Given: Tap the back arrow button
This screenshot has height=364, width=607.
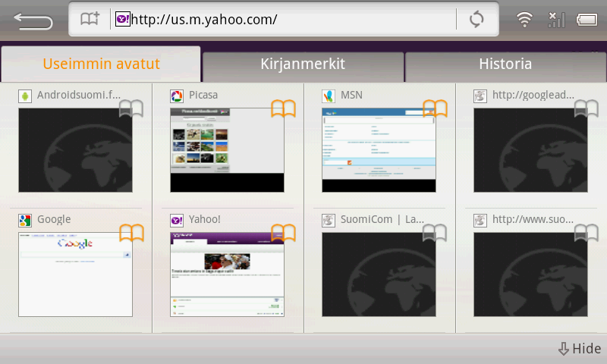Looking at the screenshot, I should [x=33, y=20].
